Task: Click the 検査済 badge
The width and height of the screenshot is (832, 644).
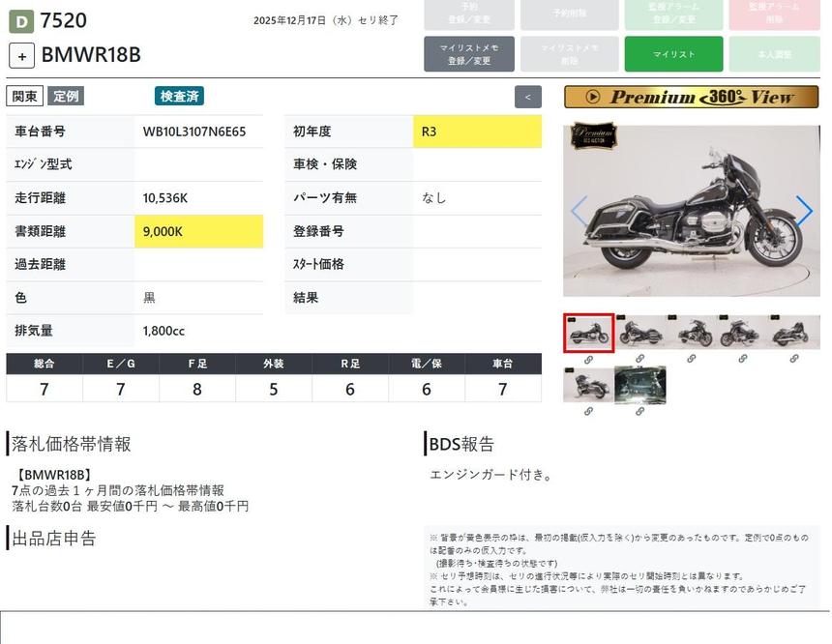Action: click(179, 96)
